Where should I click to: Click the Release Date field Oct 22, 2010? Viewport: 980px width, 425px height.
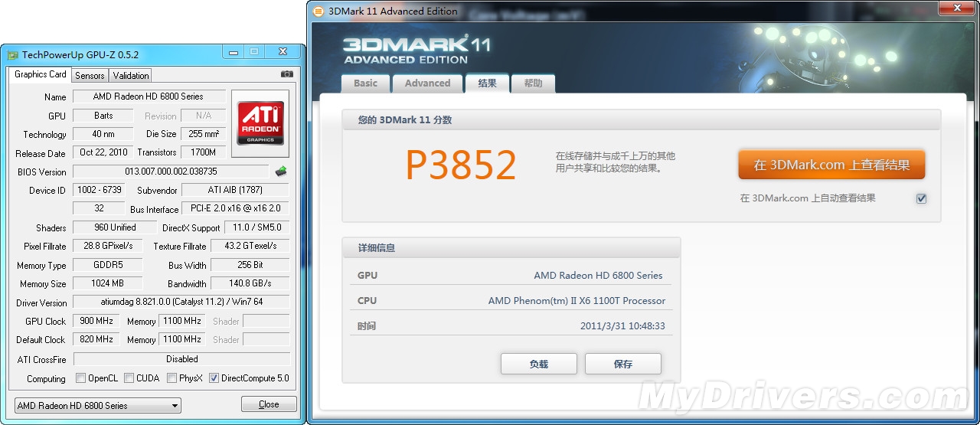[x=103, y=152]
